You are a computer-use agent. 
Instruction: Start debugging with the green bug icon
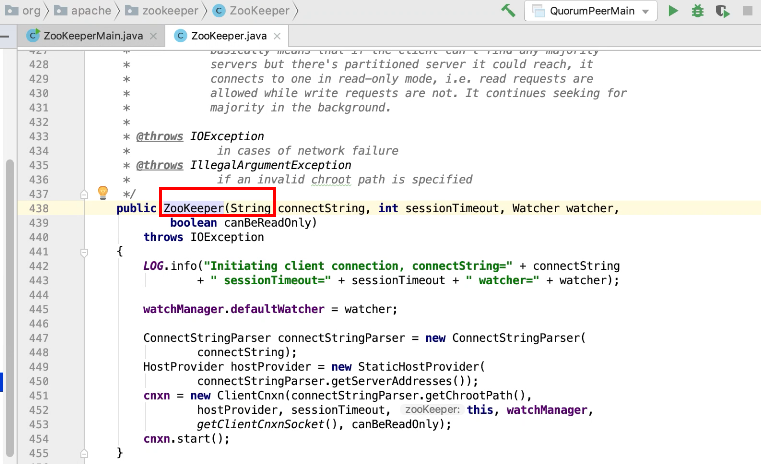pyautogui.click(x=697, y=11)
